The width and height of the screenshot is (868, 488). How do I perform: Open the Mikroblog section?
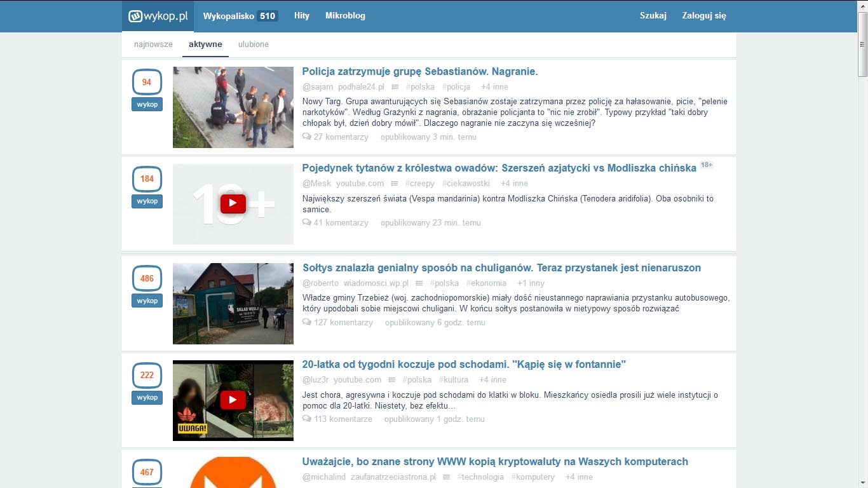pos(345,16)
